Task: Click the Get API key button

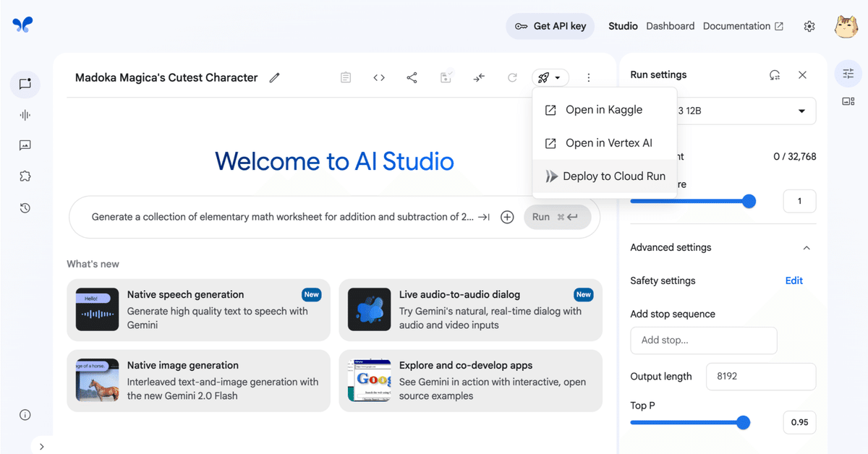Action: pos(550,26)
